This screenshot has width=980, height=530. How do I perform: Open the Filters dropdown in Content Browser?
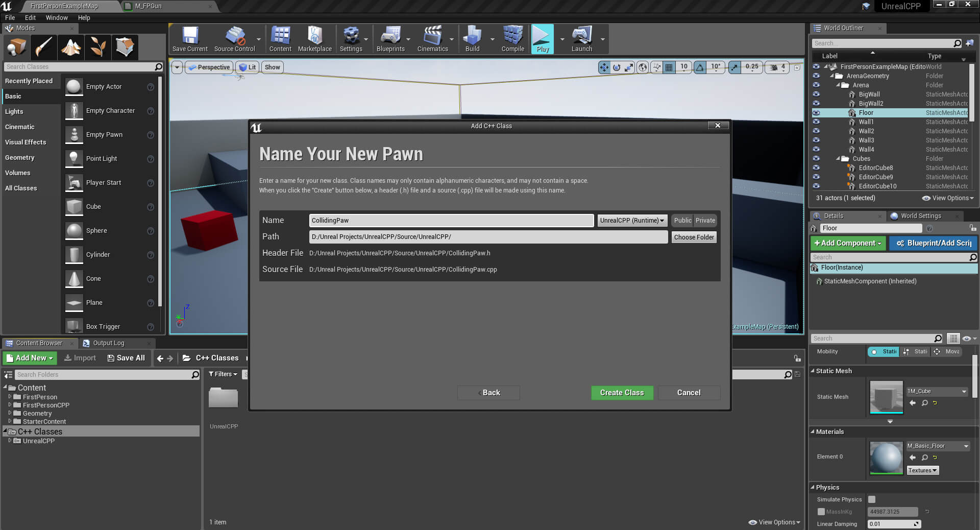pyautogui.click(x=223, y=374)
